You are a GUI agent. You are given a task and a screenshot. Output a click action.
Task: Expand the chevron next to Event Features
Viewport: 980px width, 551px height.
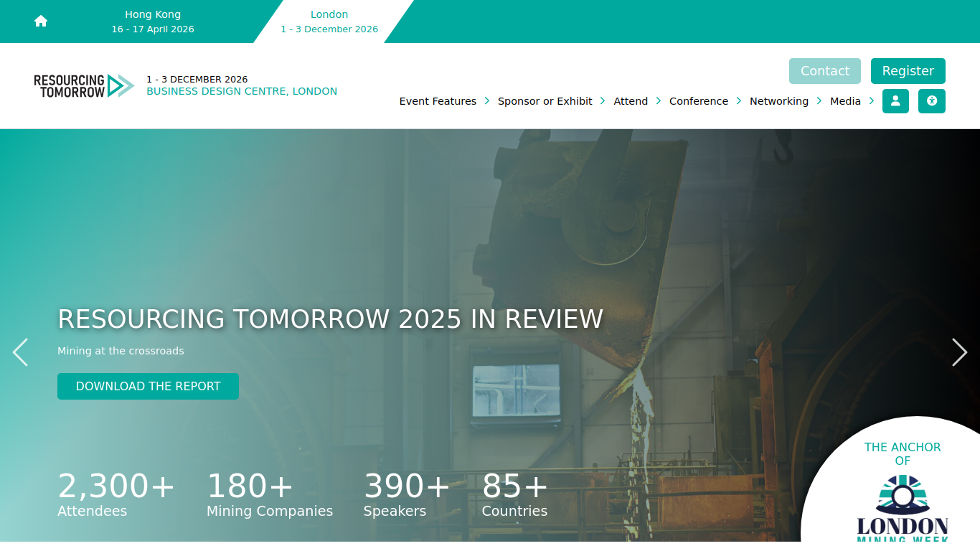tap(487, 101)
